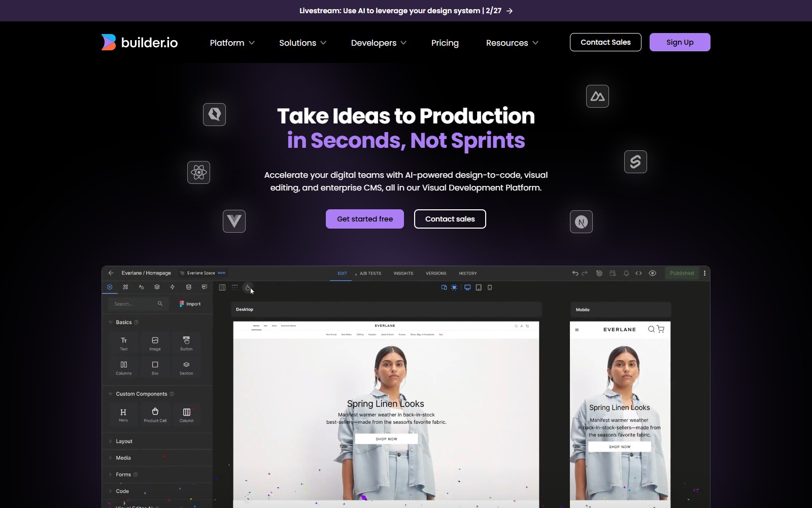Open the data (database) tab in editor sidebar
812x508 pixels.
pyautogui.click(x=188, y=287)
